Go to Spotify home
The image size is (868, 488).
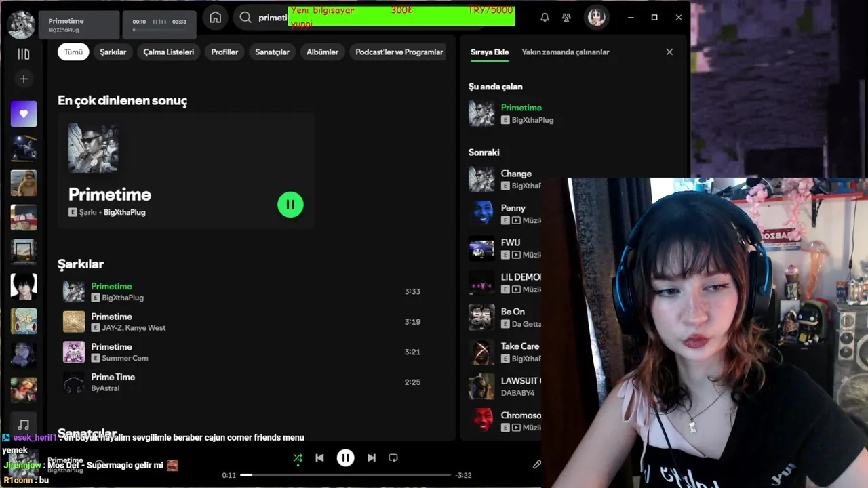(x=215, y=18)
